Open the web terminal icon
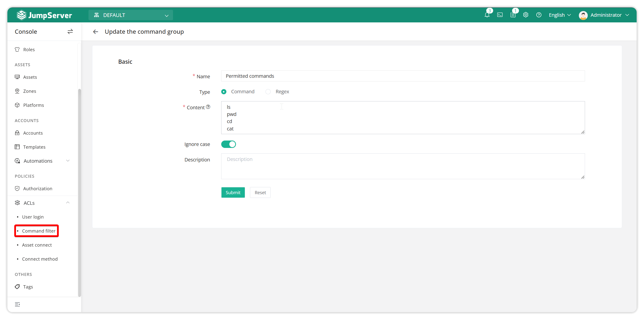644x317 pixels. point(500,15)
